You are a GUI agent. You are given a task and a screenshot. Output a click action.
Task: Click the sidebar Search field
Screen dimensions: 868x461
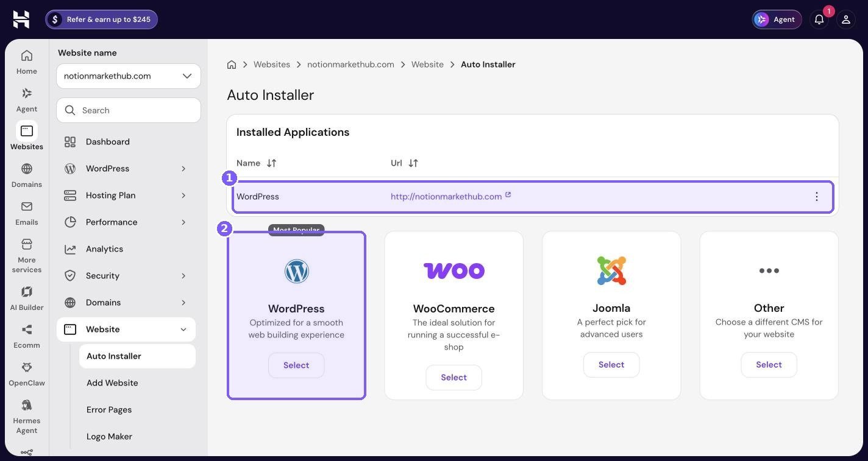pyautogui.click(x=129, y=110)
